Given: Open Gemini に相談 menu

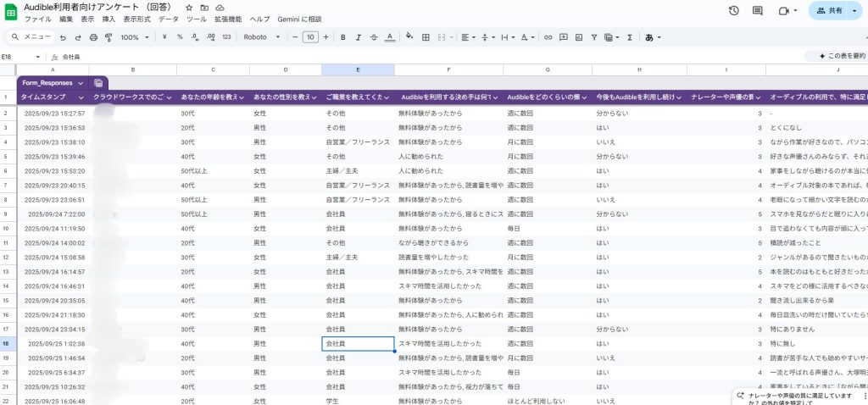Looking at the screenshot, I should coord(299,19).
